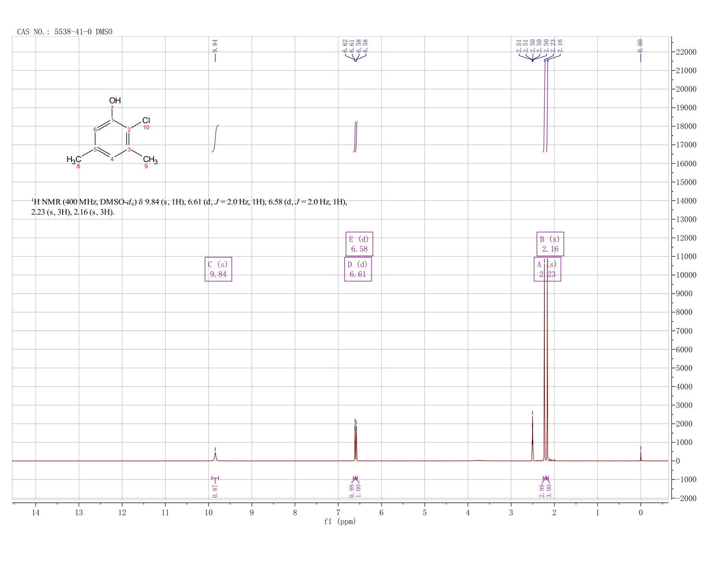728x563 pixels.
Task: Select multiplet box E (d) 6.58
Action: [359, 244]
